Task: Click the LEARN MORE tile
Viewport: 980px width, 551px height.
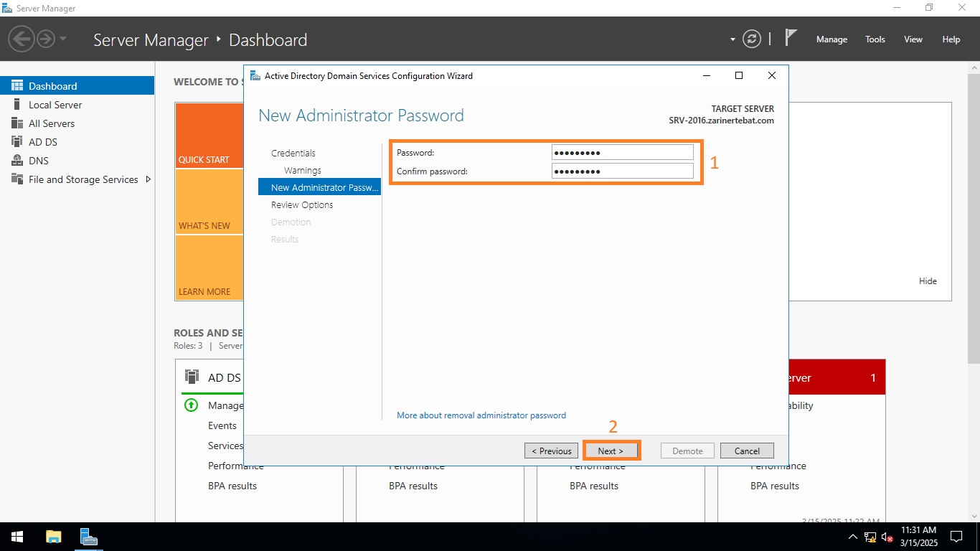Action: 209,268
